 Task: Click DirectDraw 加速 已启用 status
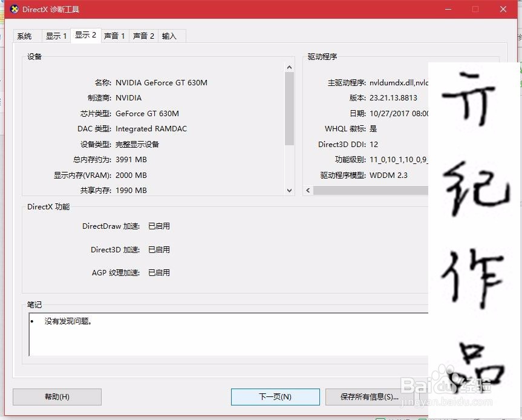[x=159, y=226]
